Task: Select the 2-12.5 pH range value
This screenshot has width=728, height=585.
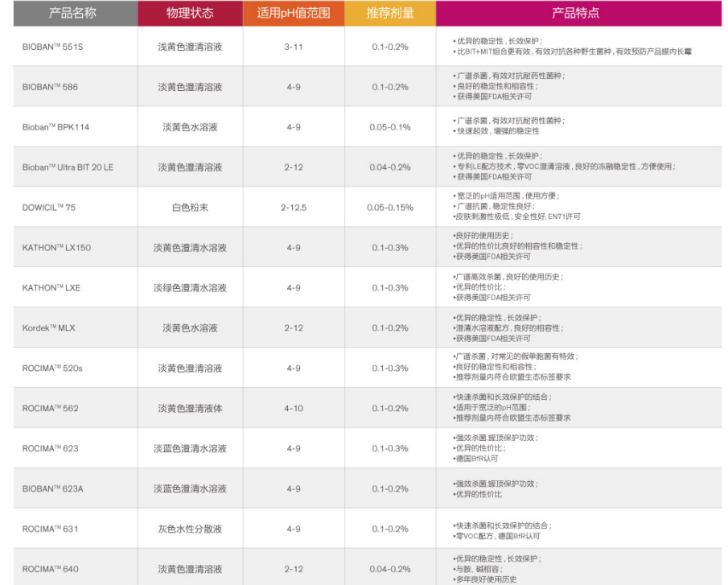Action: 293,207
